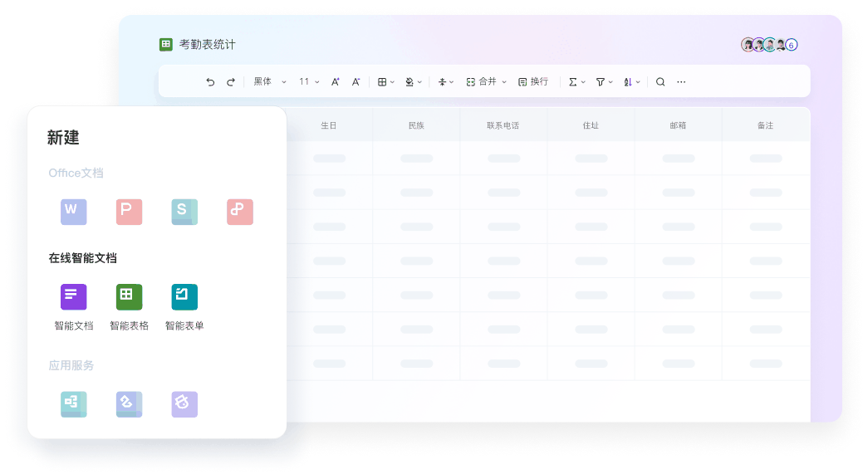Screen dimensions: 868x474
Task: Expand the fill color dropdown arrow
Action: tap(419, 82)
